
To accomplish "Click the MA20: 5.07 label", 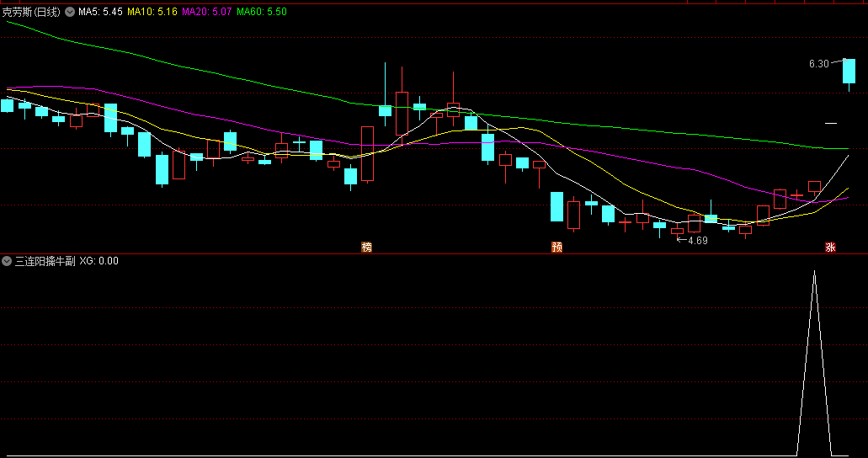I will pyautogui.click(x=207, y=12).
